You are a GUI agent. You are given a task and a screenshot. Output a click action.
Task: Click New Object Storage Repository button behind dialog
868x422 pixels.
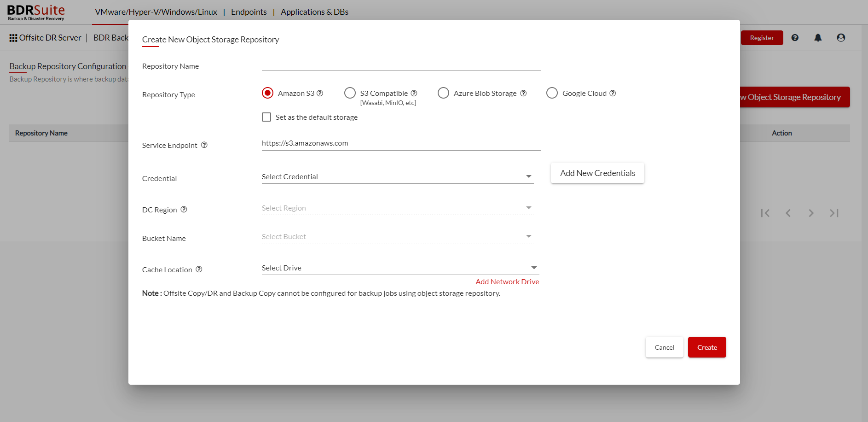(x=795, y=97)
